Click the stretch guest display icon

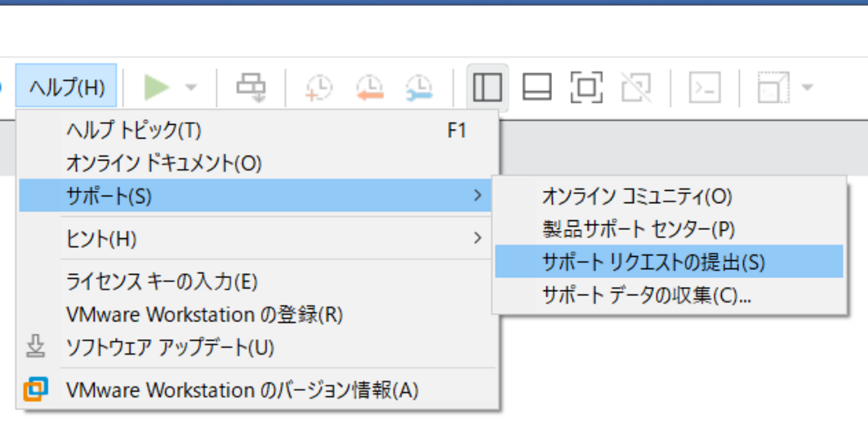[x=774, y=87]
